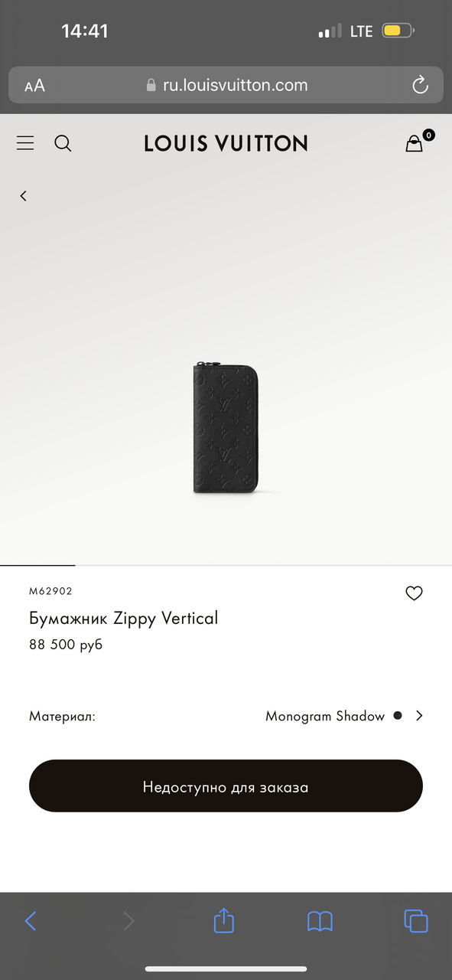Tap the Zippy Vertical wallet image
The image size is (452, 980).
226,427
